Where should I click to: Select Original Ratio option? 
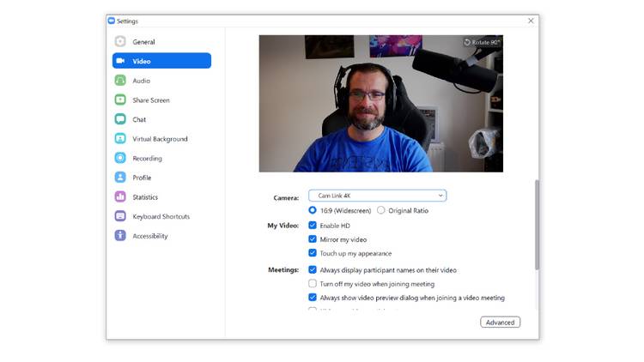point(381,210)
